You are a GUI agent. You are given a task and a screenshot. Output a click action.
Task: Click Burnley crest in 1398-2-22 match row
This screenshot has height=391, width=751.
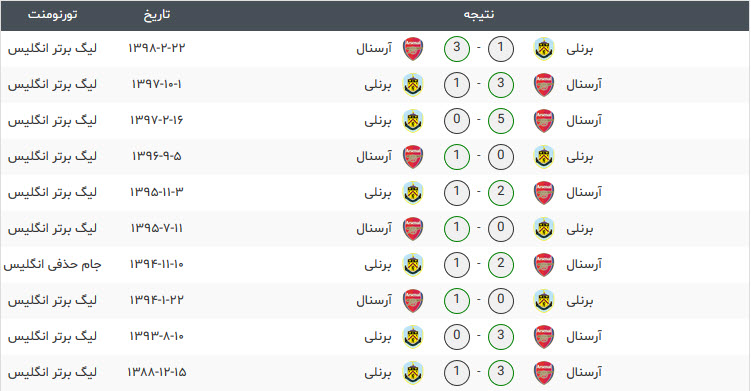point(544,48)
